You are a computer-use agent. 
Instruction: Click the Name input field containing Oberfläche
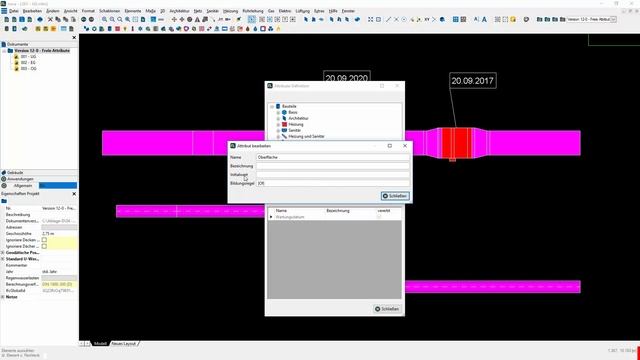click(x=333, y=157)
